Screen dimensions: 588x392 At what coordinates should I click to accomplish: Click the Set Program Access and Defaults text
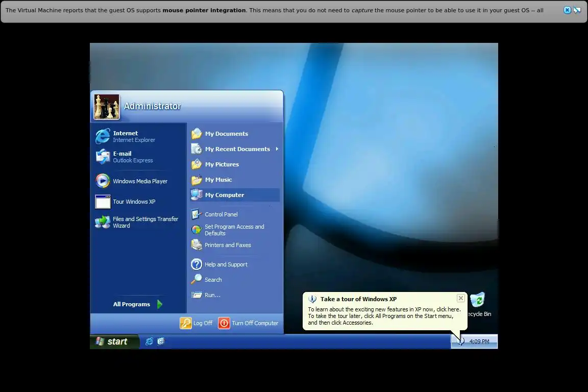(234, 230)
